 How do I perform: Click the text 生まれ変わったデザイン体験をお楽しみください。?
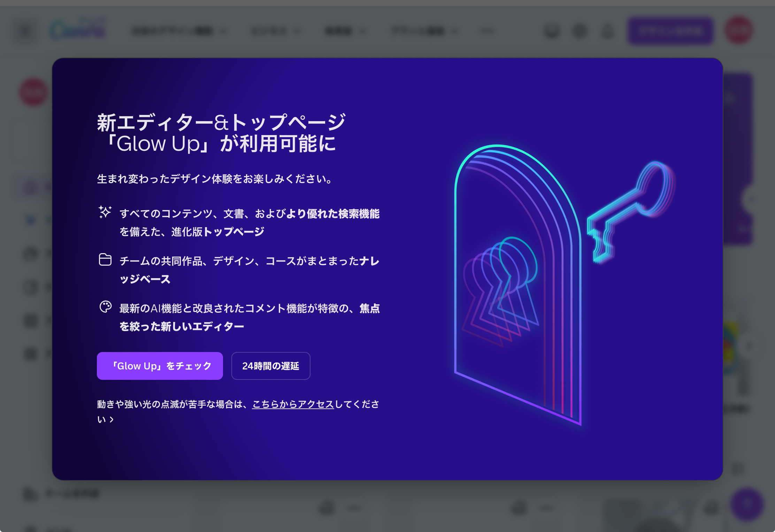[215, 179]
